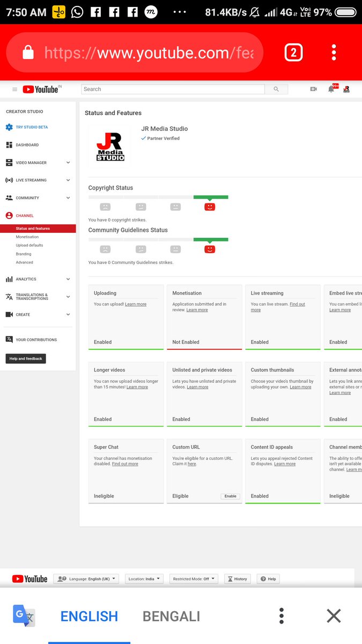362x644 pixels.
Task: Open the Restricted Mode: Off dropdown
Action: tap(194, 579)
